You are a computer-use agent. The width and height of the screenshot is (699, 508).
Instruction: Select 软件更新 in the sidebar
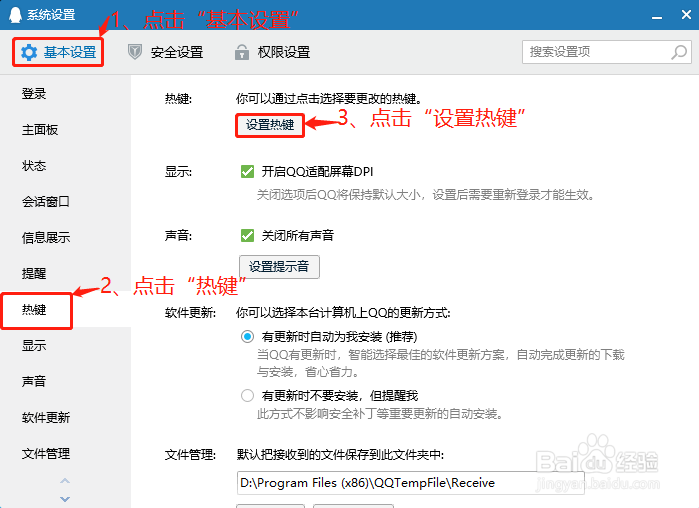[45, 418]
